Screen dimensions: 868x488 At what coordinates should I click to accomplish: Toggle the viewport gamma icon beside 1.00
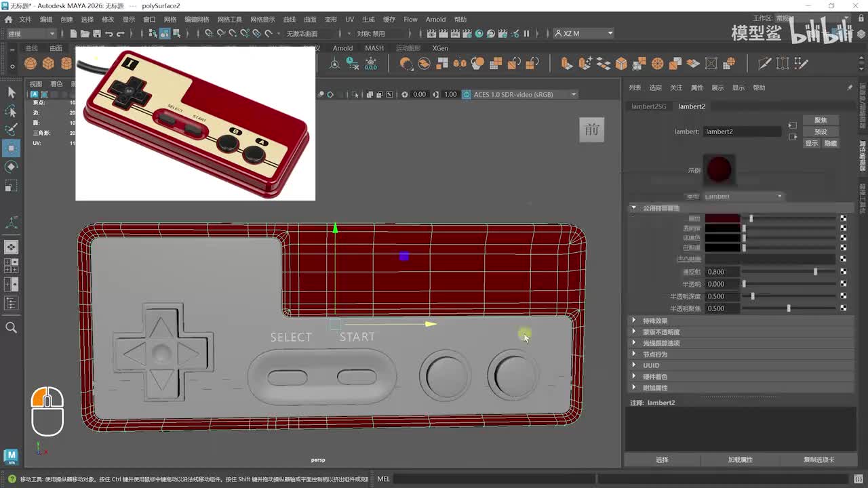(x=436, y=94)
